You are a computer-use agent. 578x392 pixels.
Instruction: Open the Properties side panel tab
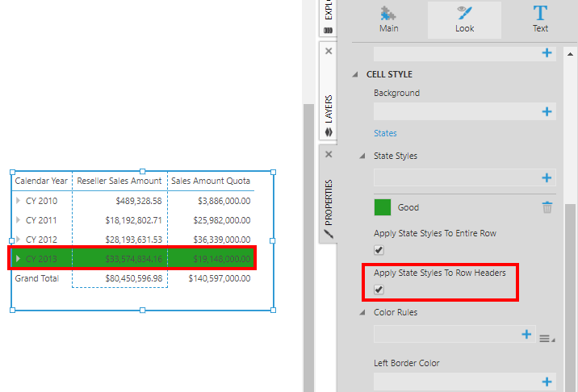point(328,194)
